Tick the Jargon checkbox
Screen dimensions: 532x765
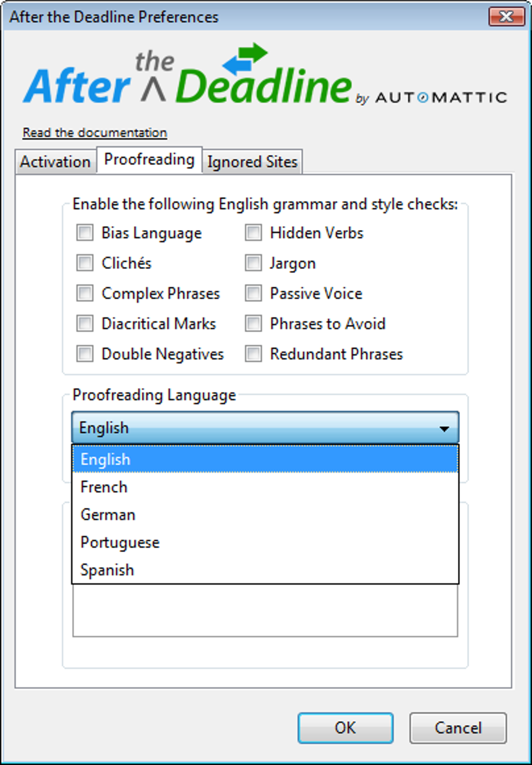point(253,263)
